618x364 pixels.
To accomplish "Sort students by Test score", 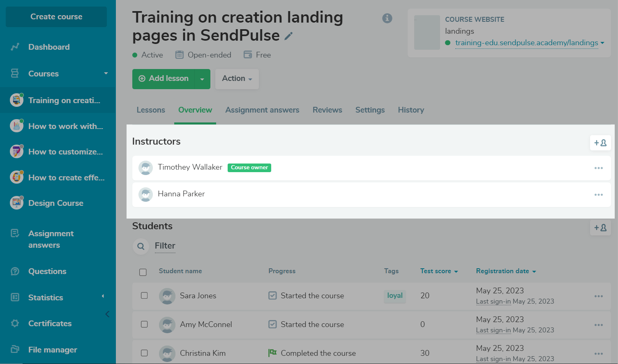I will (x=438, y=271).
